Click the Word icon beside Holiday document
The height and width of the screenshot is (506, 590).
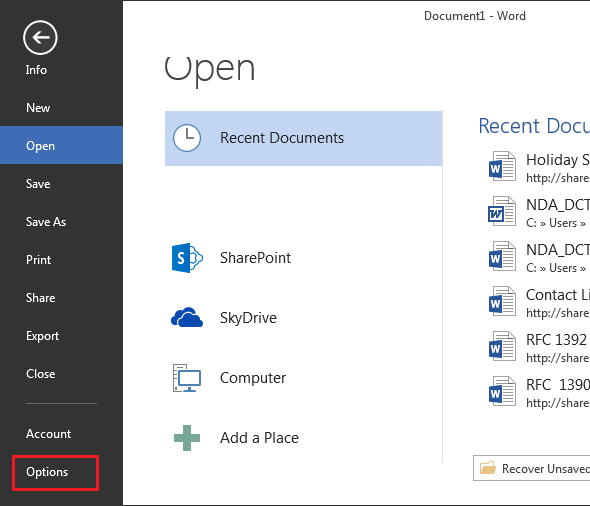click(502, 166)
